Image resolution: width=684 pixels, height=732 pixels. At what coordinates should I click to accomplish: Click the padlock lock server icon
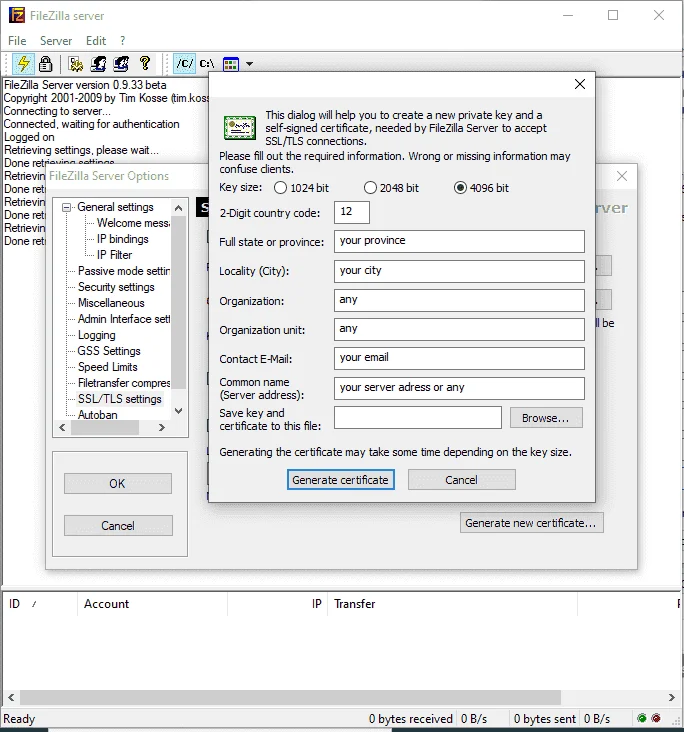[x=45, y=64]
